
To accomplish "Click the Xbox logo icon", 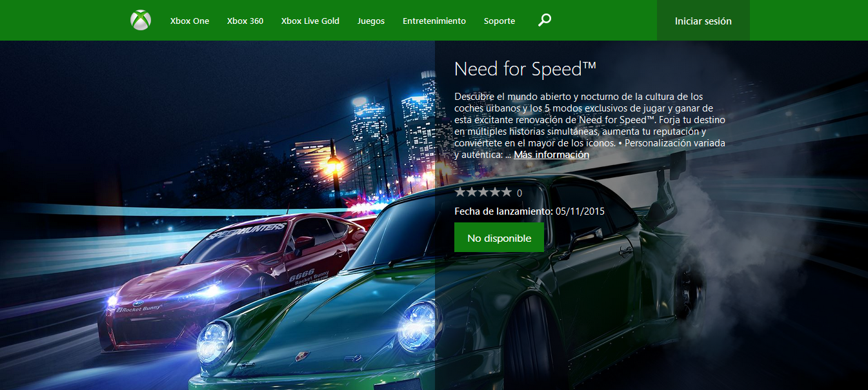I will (141, 21).
